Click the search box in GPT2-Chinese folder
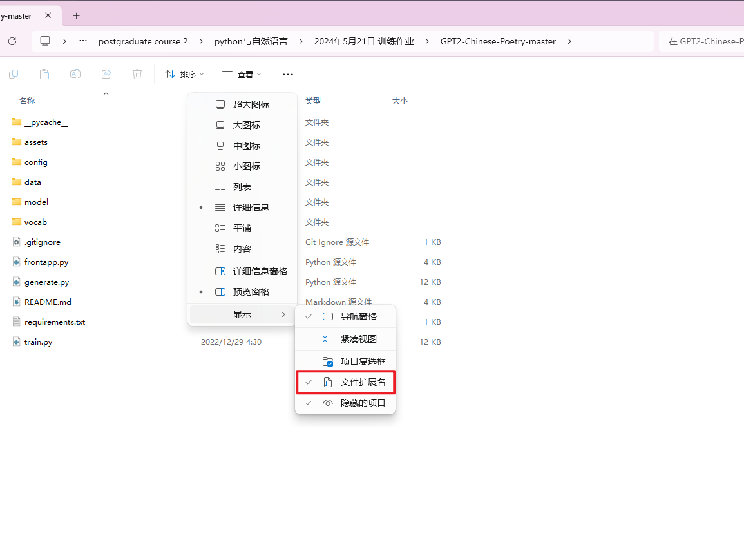The height and width of the screenshot is (560, 744). click(x=701, y=41)
